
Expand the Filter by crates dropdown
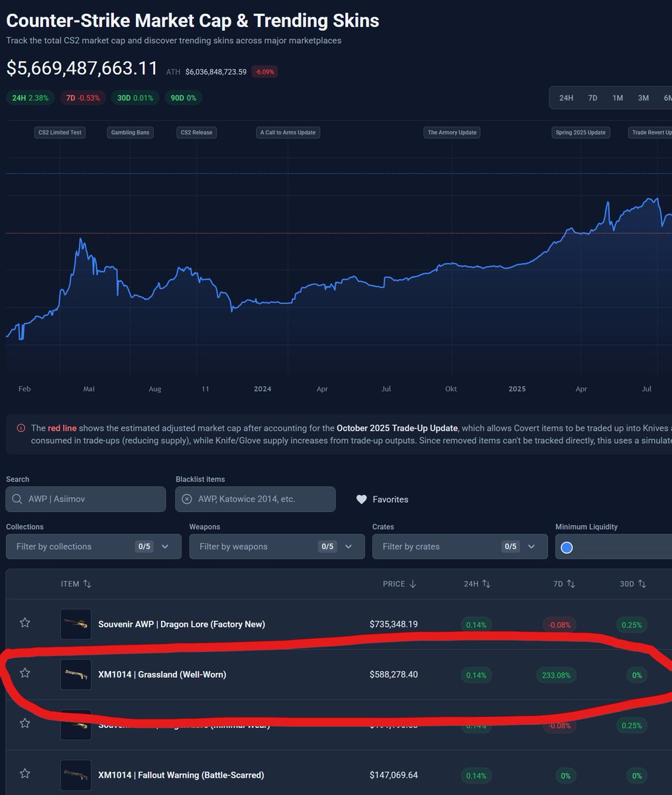(x=460, y=547)
